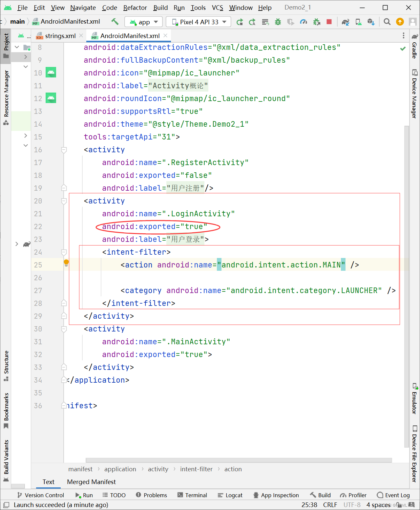This screenshot has height=510, width=420.
Task: Open SDK Manager cube icon
Action: pyautogui.click(x=371, y=22)
